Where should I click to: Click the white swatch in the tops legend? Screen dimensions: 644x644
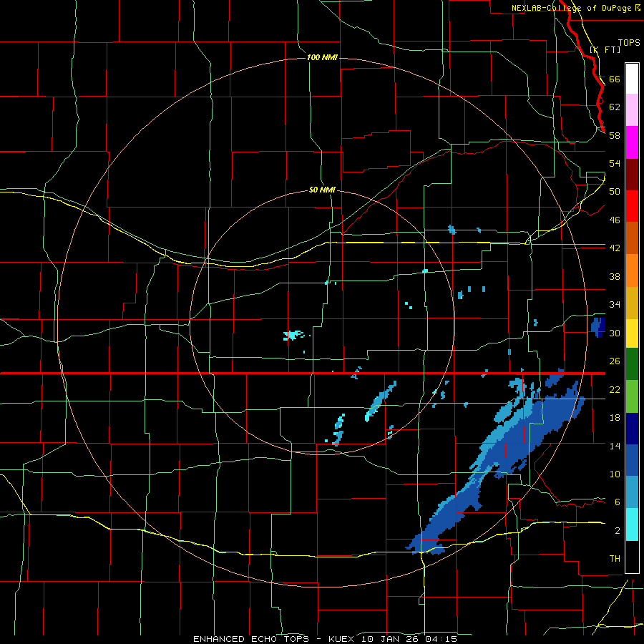pyautogui.click(x=632, y=79)
